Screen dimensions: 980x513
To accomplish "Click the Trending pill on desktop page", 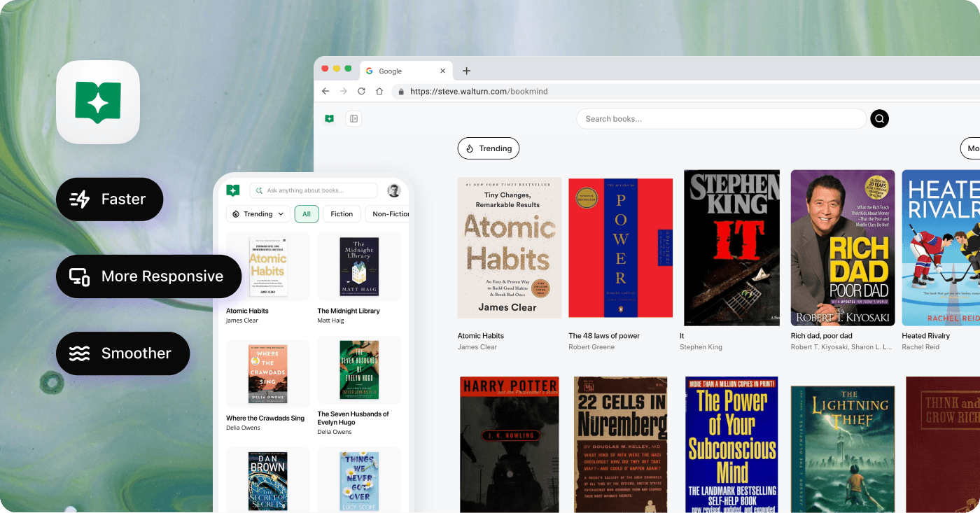I will (489, 148).
